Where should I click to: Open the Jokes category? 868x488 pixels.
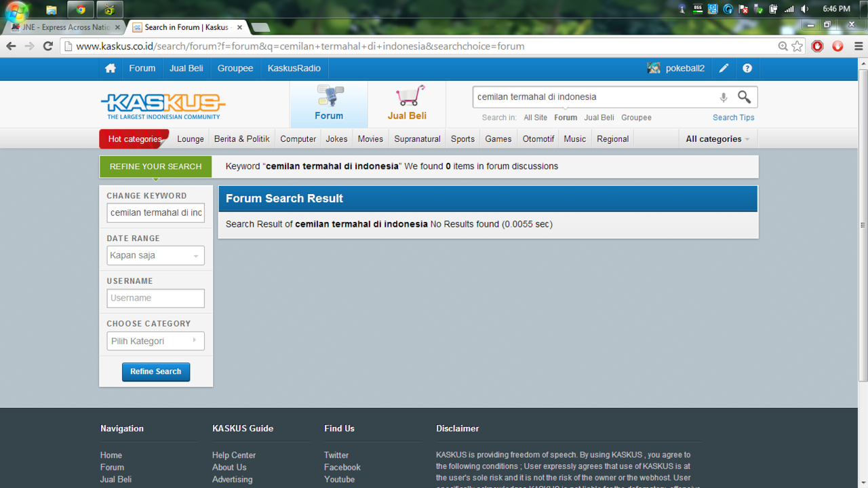pos(336,139)
